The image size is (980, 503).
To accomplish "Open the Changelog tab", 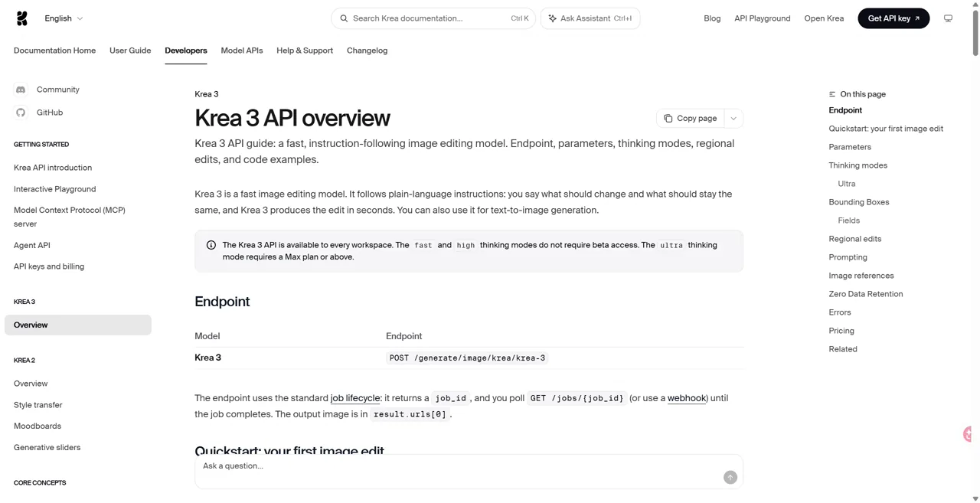I will [x=367, y=51].
